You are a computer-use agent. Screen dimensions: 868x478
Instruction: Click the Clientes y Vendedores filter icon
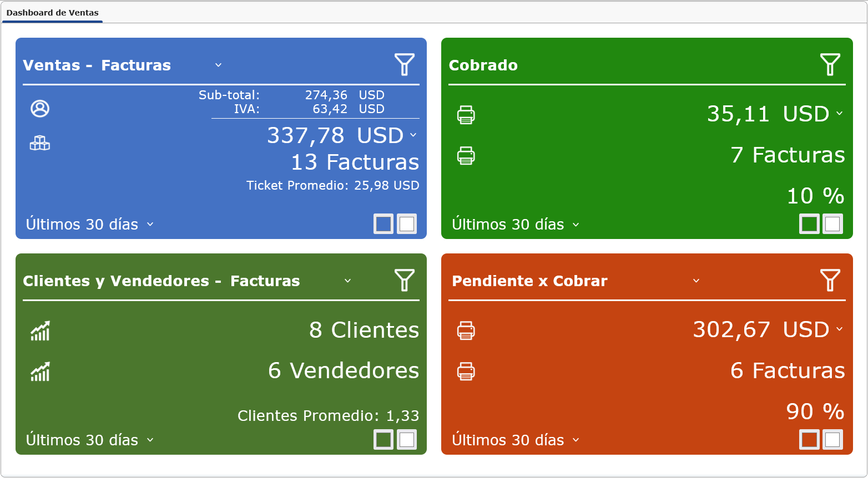[405, 281]
